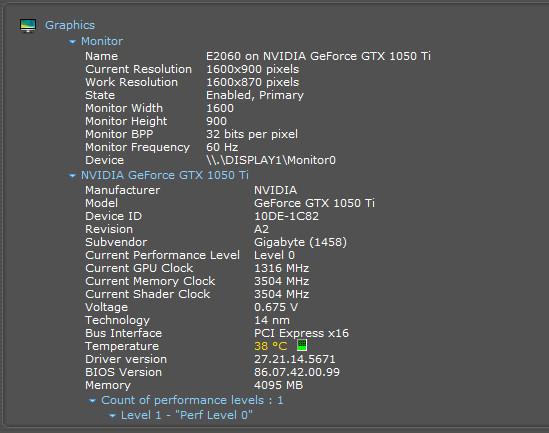The height and width of the screenshot is (433, 549).
Task: Click the Graphics section heading
Action: (70, 25)
